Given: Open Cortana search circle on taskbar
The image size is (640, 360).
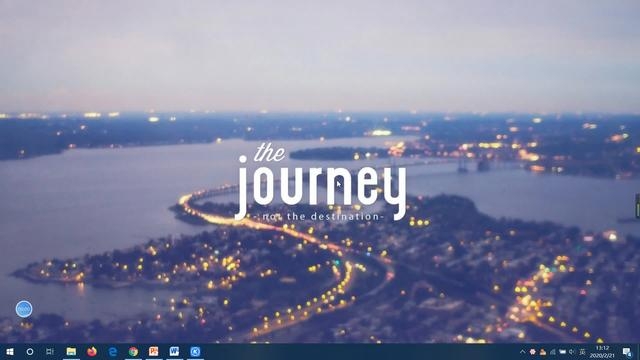Looking at the screenshot, I should (x=30, y=351).
